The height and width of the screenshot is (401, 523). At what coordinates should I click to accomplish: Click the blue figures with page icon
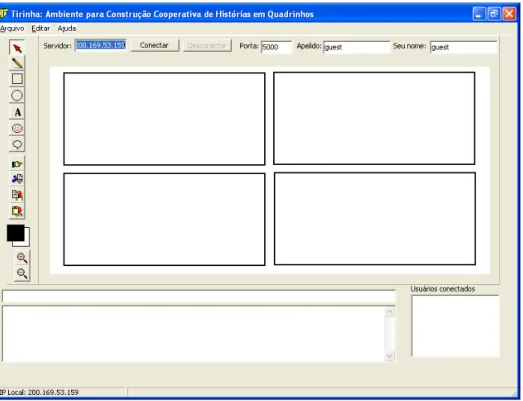click(x=17, y=179)
